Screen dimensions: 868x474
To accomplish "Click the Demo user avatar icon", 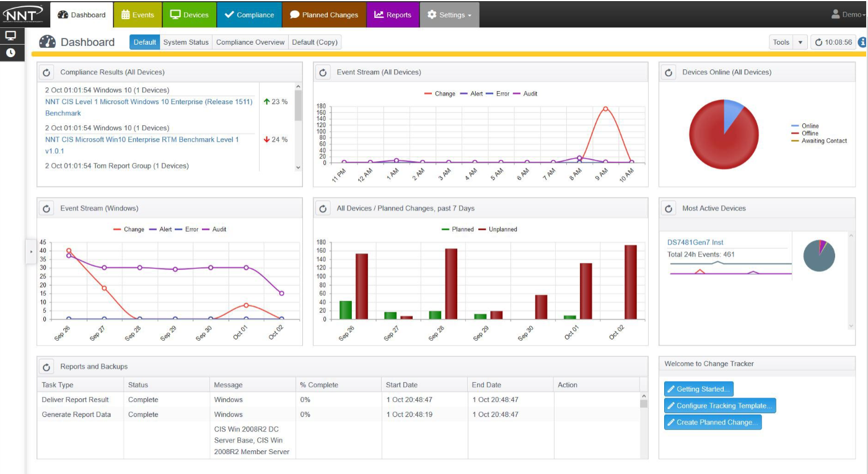I will (835, 14).
